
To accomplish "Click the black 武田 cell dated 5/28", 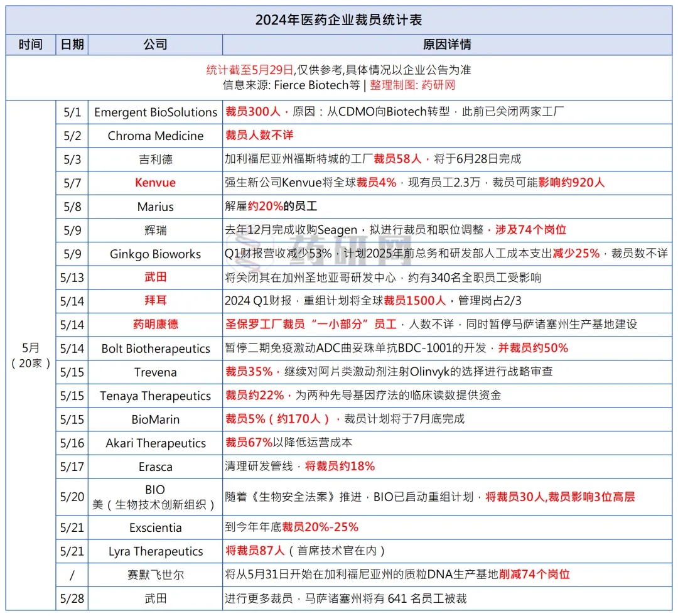I will click(x=155, y=598).
